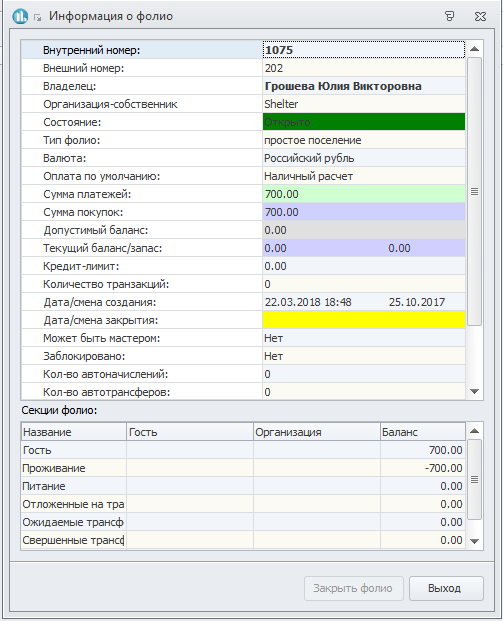Click the Текущий баланс/запас label
This screenshot has width=503, height=621.
pos(103,248)
